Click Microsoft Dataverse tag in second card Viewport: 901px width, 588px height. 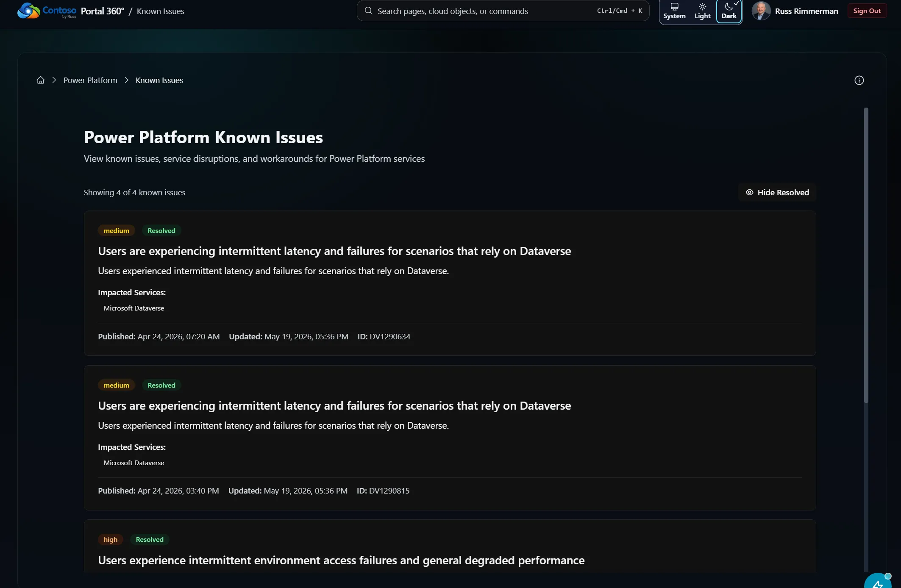tap(134, 463)
